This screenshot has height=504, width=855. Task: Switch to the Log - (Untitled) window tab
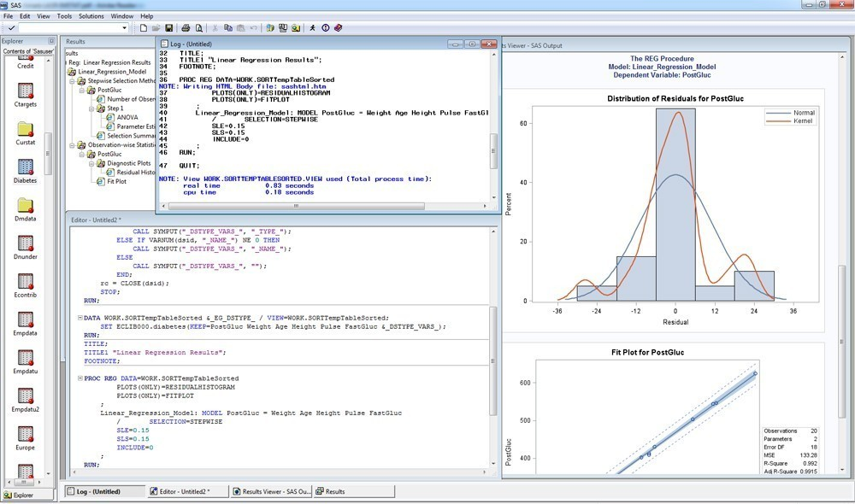pyautogui.click(x=104, y=491)
